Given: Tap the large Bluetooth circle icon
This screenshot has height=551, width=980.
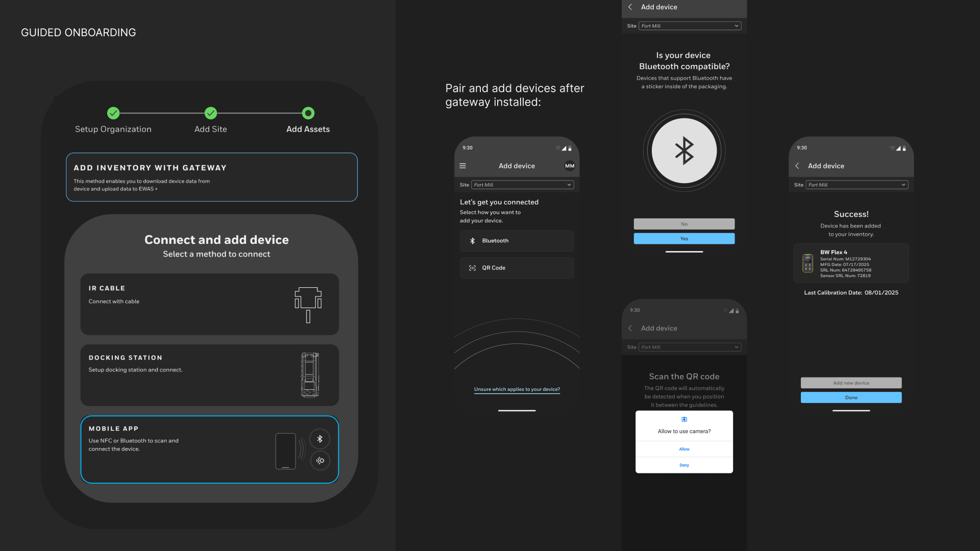Looking at the screenshot, I should click(684, 151).
